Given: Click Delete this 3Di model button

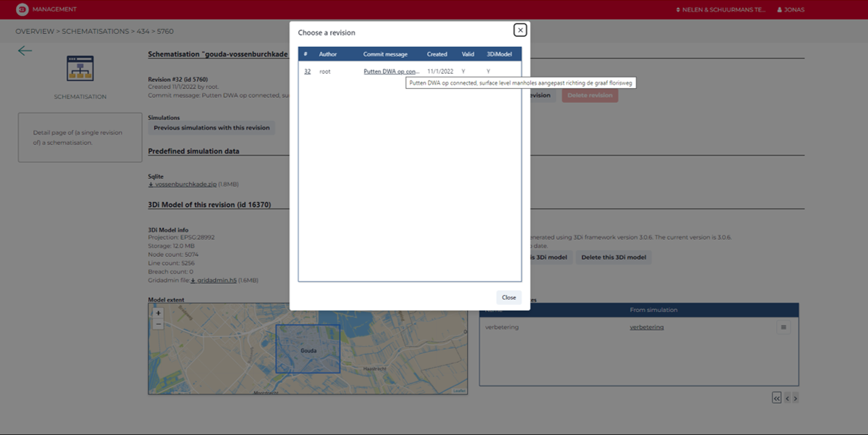Looking at the screenshot, I should tap(613, 258).
